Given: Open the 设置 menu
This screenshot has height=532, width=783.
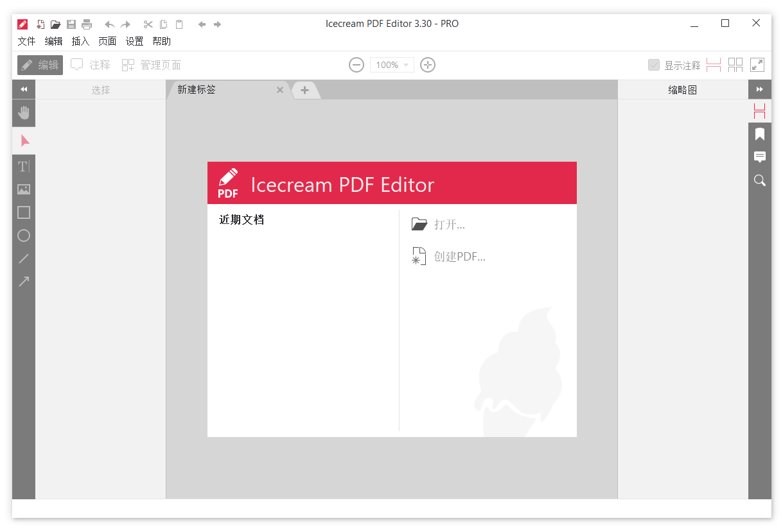Looking at the screenshot, I should [x=134, y=41].
